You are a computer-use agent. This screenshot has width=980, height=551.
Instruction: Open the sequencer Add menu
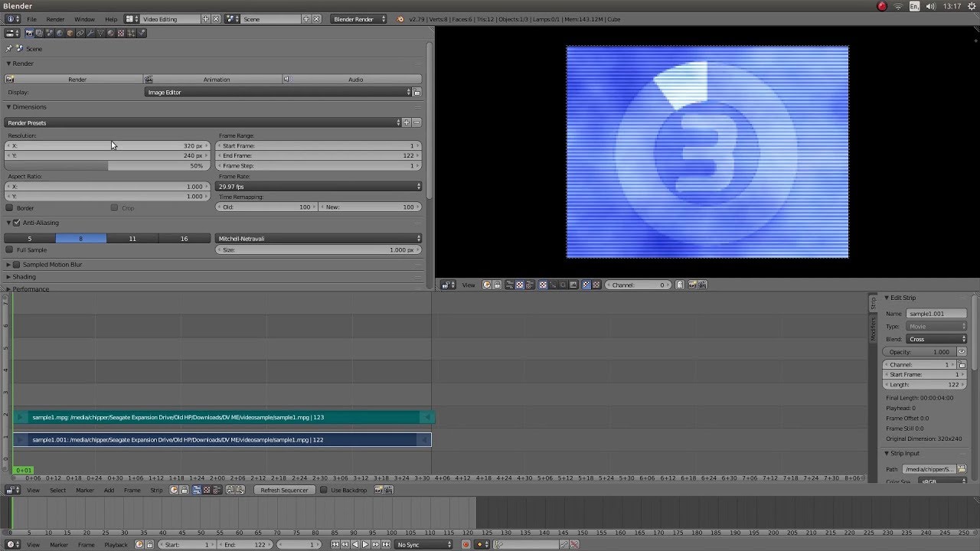tap(109, 490)
